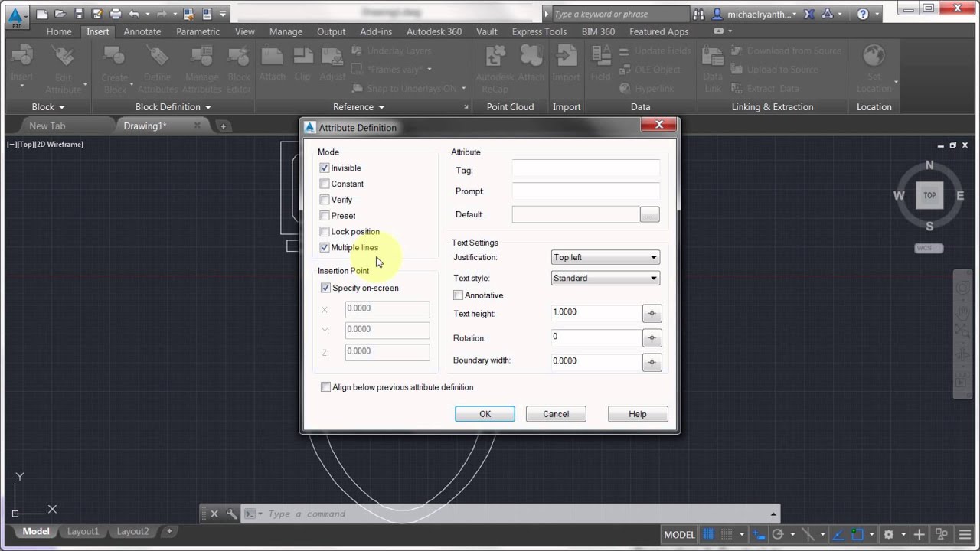Image resolution: width=980 pixels, height=551 pixels.
Task: Uncheck Specify on-screen checkbox
Action: coord(325,288)
